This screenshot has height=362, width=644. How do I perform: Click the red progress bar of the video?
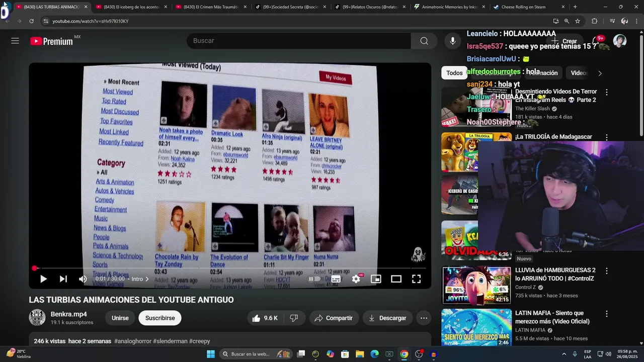coord(230,268)
